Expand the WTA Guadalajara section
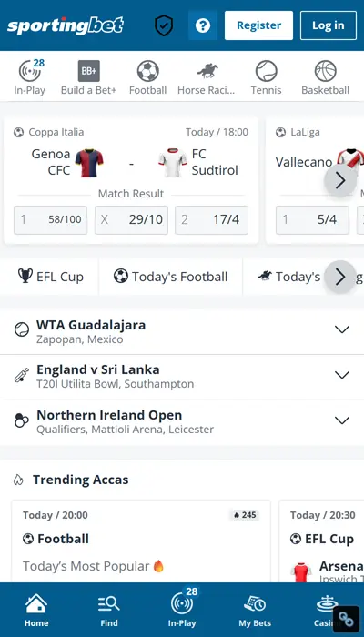This screenshot has height=637, width=364. (182, 331)
